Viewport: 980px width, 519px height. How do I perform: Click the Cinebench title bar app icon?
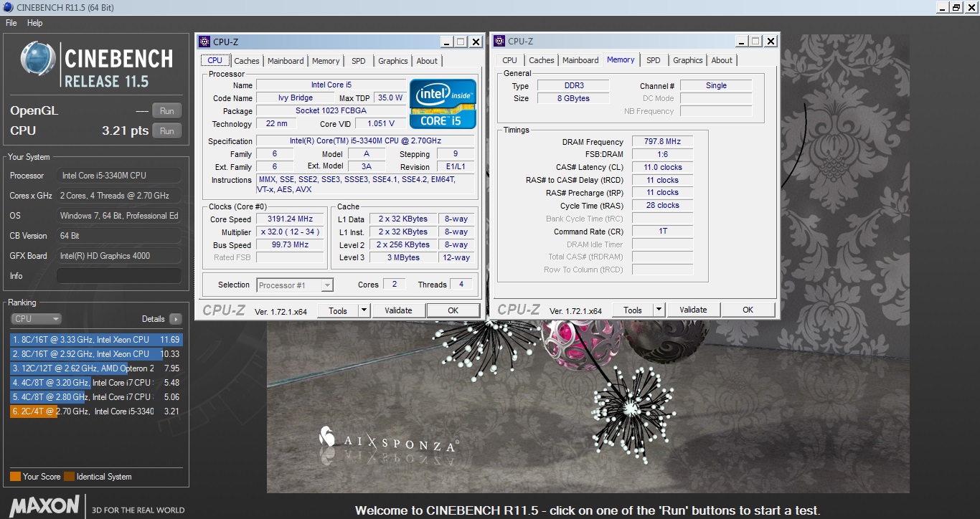coord(6,7)
